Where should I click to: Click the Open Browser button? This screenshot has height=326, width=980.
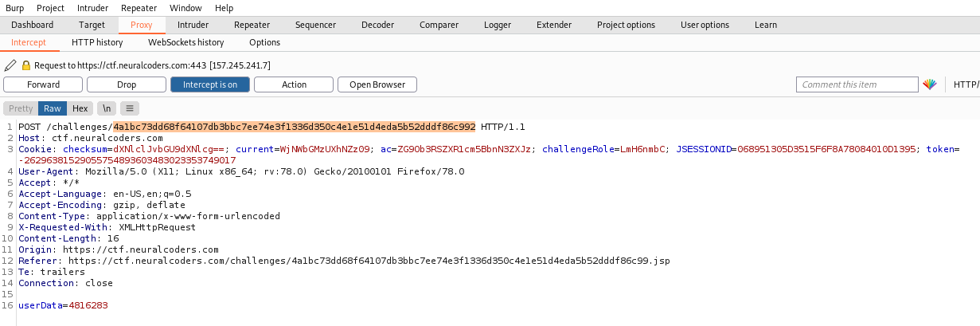[377, 84]
